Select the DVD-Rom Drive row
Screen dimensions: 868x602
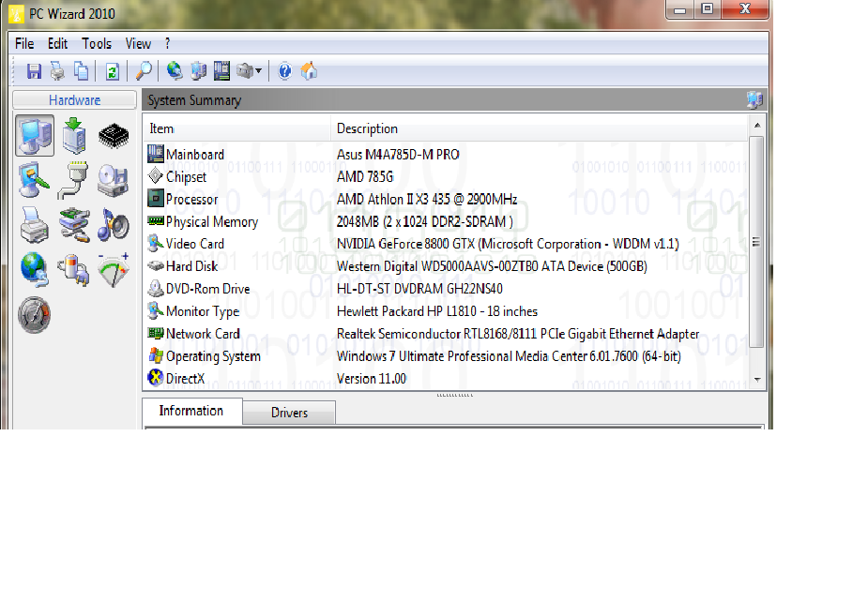click(x=446, y=289)
